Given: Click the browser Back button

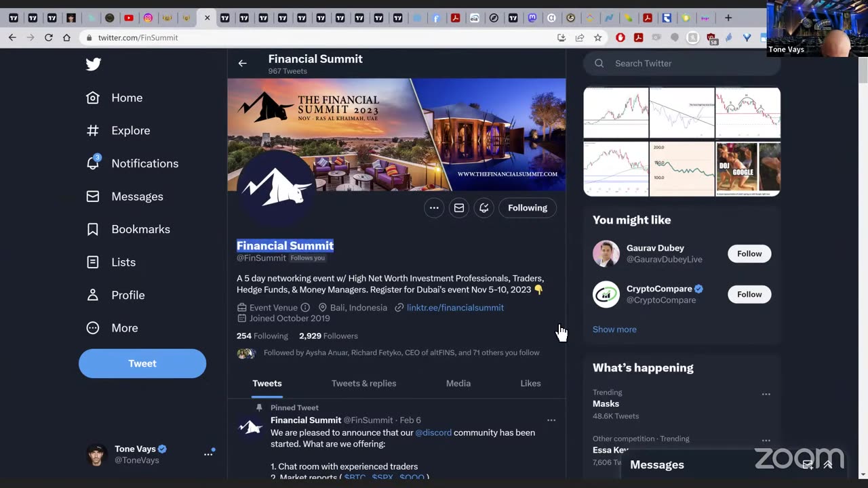Looking at the screenshot, I should pyautogui.click(x=12, y=38).
